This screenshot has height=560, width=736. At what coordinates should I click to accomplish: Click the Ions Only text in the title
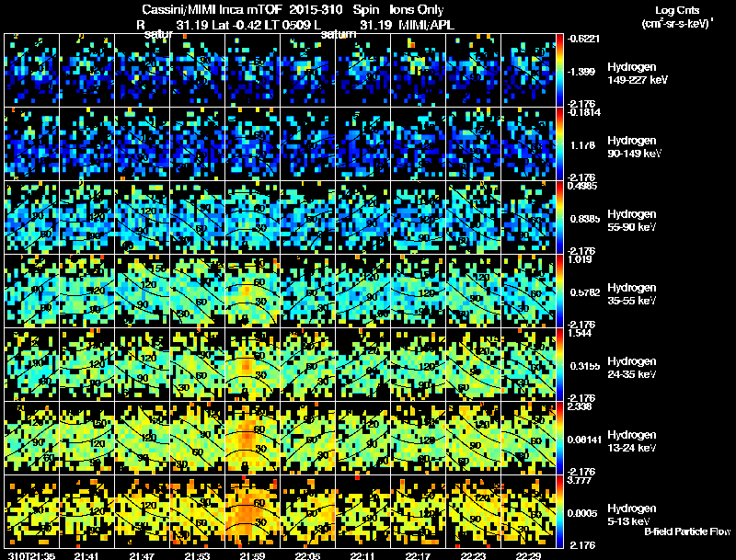coord(417,9)
